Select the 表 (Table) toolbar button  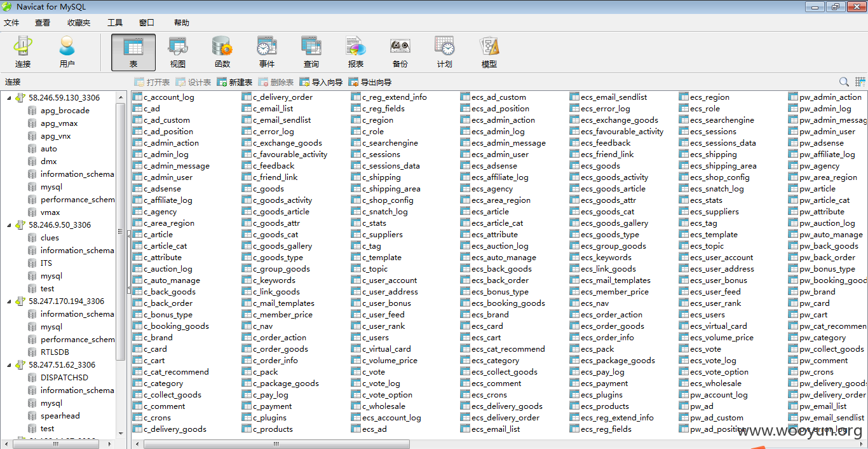pos(133,52)
